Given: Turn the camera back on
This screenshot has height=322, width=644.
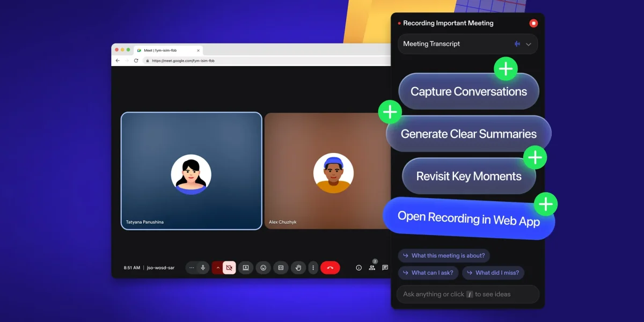Looking at the screenshot, I should (x=229, y=267).
